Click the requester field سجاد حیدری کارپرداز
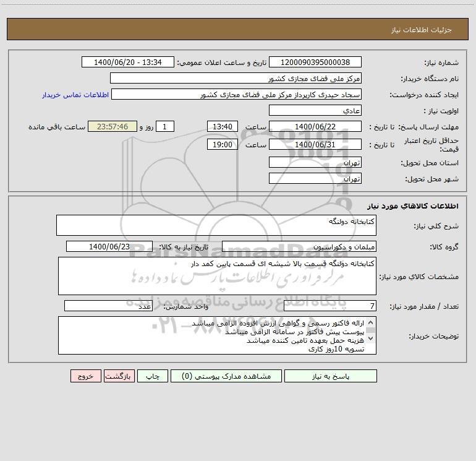The width and height of the screenshot is (476, 461). [x=237, y=94]
